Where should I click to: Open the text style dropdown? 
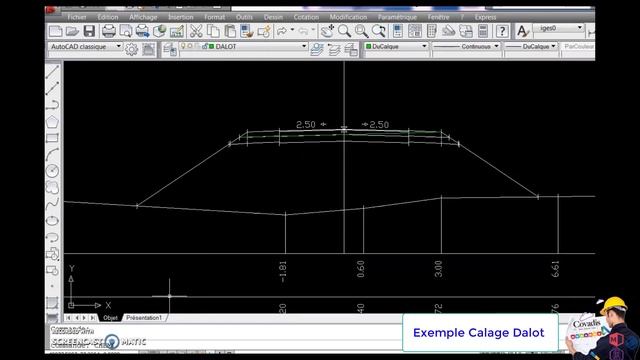pos(579,28)
